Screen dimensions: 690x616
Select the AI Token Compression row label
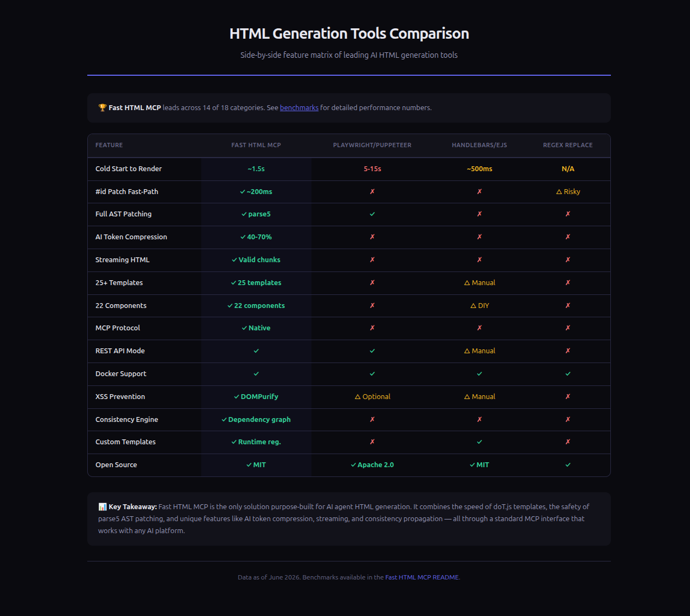point(131,237)
